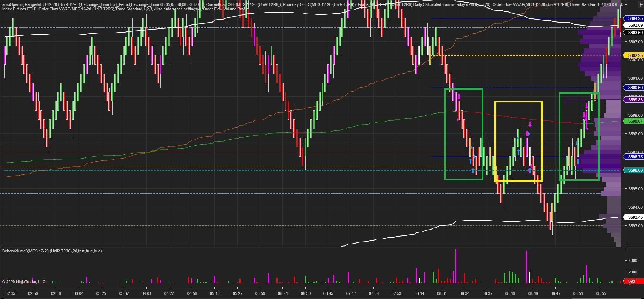Select the white 3593.45 price marker
The height and width of the screenshot is (299, 644).
(x=634, y=217)
